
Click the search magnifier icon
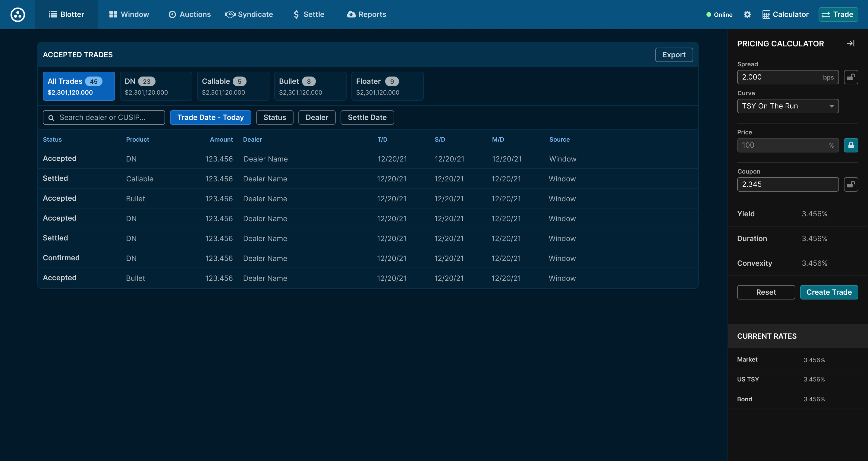51,118
